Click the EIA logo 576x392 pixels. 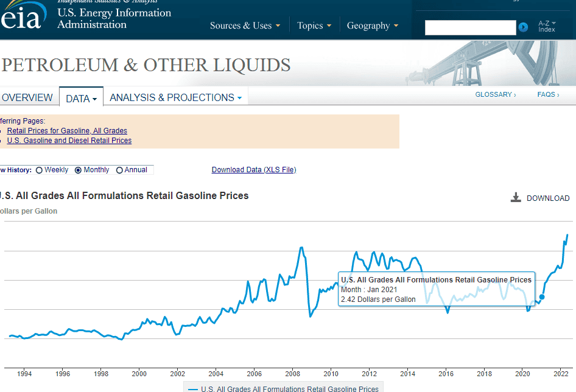pyautogui.click(x=23, y=15)
